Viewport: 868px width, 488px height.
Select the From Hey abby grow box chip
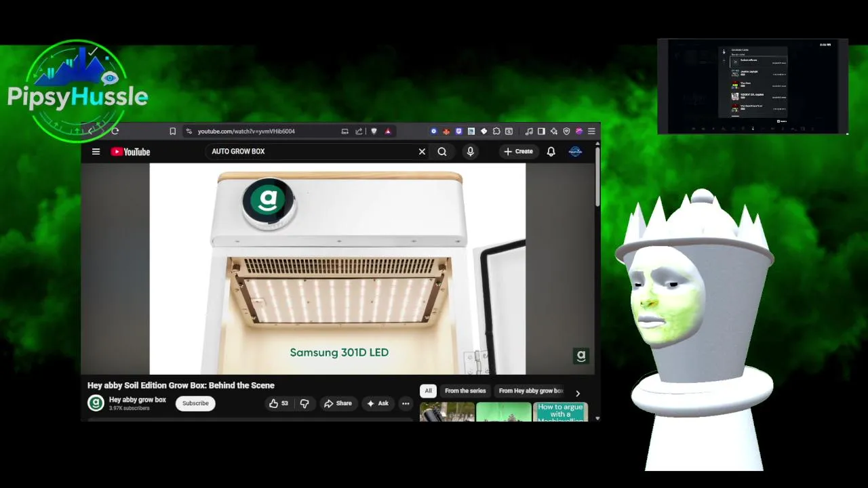tap(531, 391)
